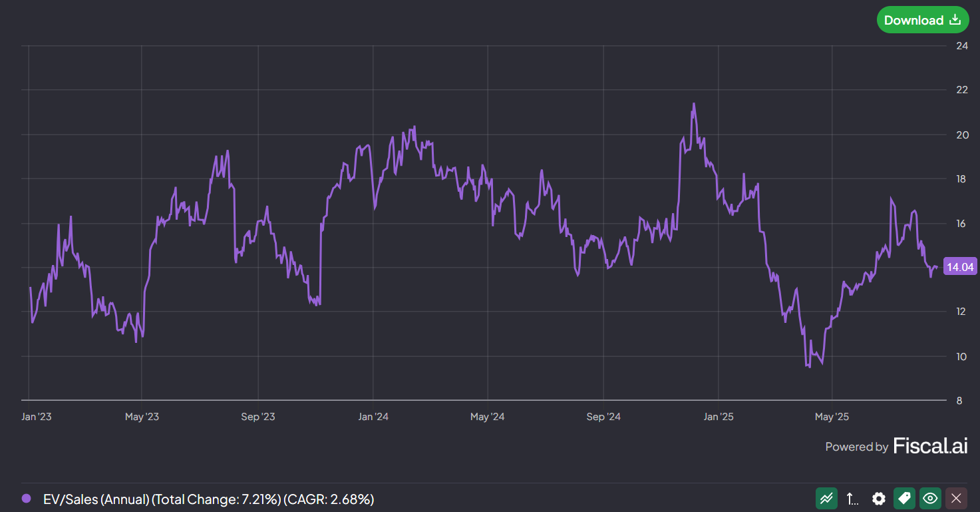Viewport: 980px width, 512px height.
Task: Click the EV/Sales (Annual) legend label
Action: pos(208,499)
